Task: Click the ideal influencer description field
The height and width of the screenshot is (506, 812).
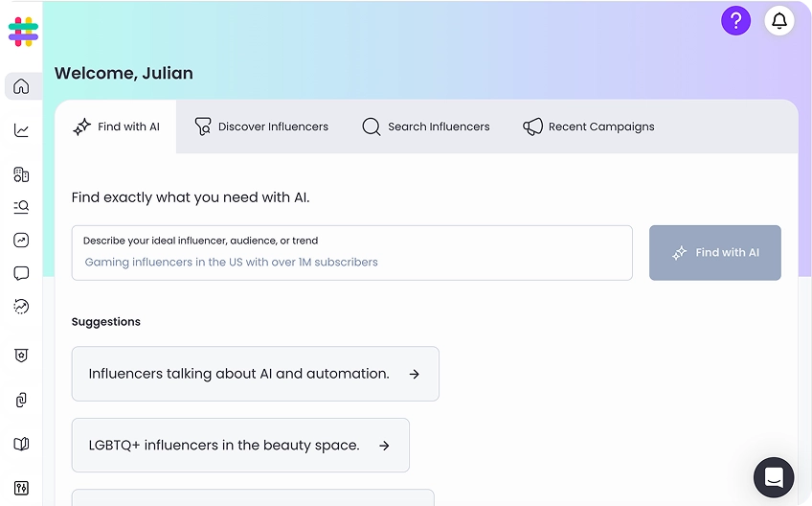Action: [351, 262]
